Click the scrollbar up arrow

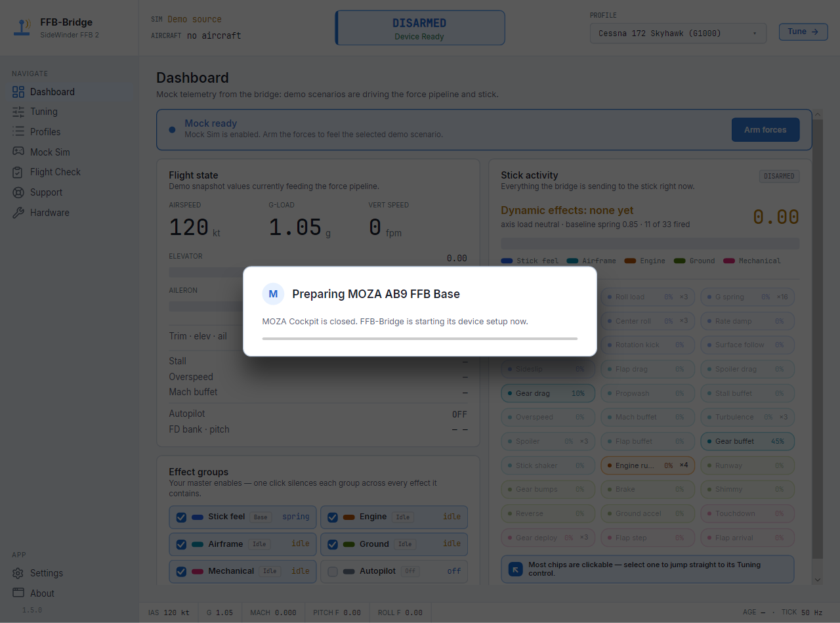[818, 115]
